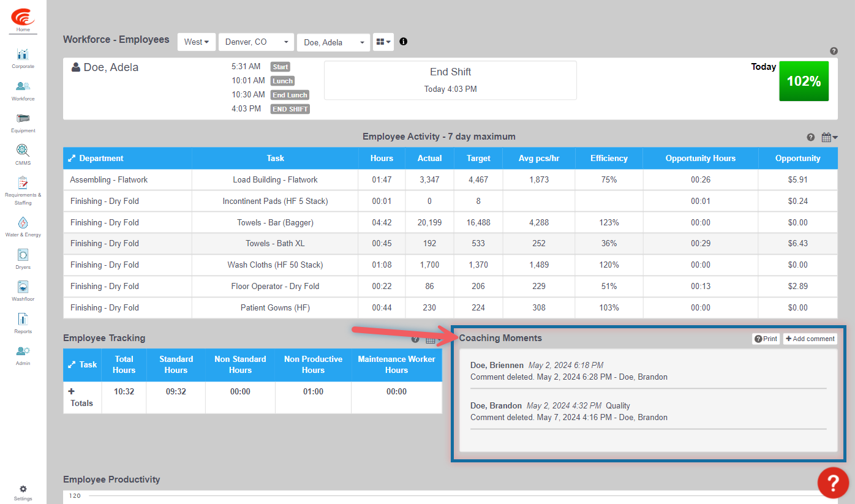The width and height of the screenshot is (855, 504).
Task: Click the red help question mark button
Action: tap(833, 483)
